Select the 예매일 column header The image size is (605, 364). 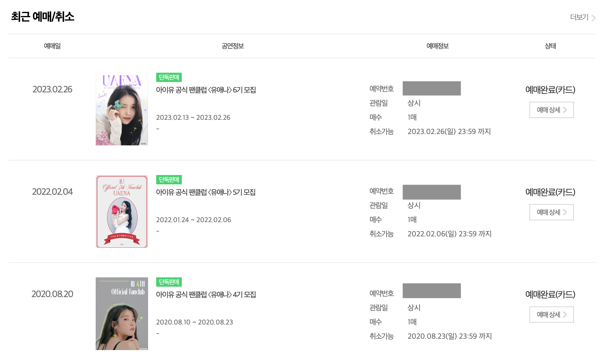coord(52,45)
